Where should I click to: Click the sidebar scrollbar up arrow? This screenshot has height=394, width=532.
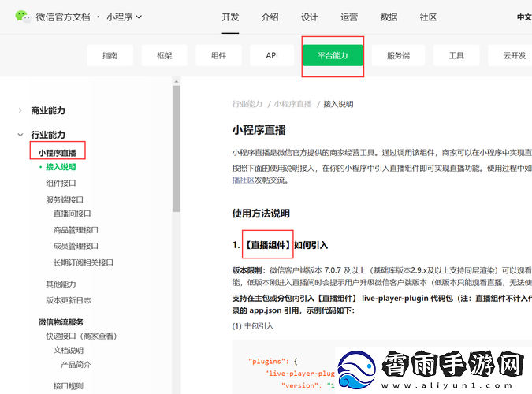[176, 81]
